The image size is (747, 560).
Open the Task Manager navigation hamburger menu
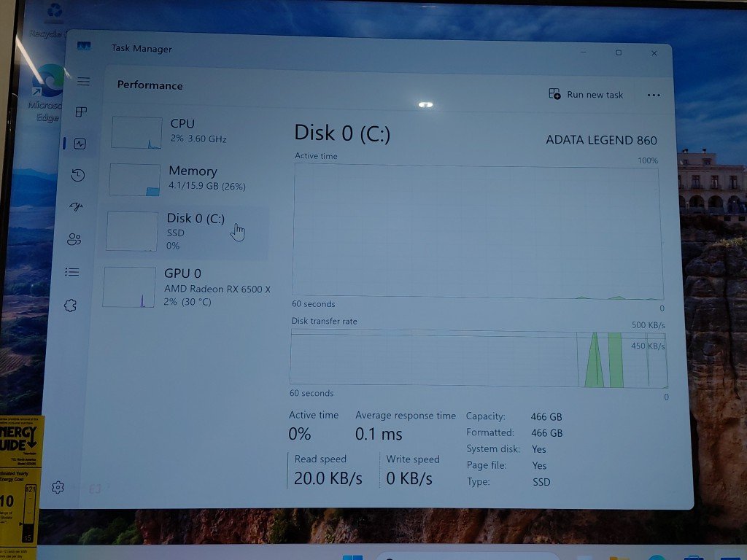click(x=83, y=81)
